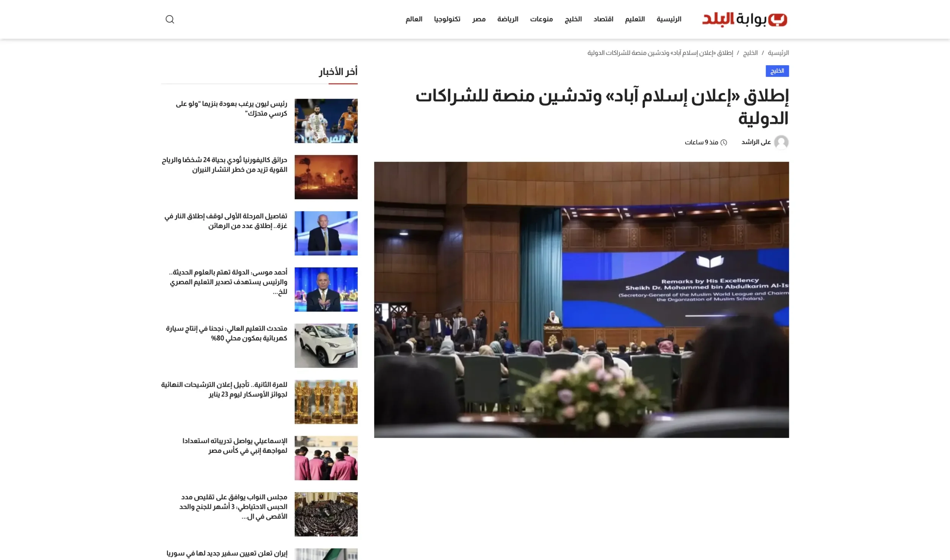
Task: Open the golden Oscar statues thumbnail
Action: pyautogui.click(x=326, y=402)
